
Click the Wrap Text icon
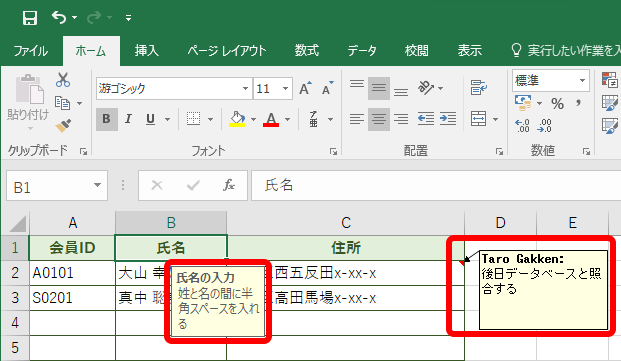coord(478,88)
